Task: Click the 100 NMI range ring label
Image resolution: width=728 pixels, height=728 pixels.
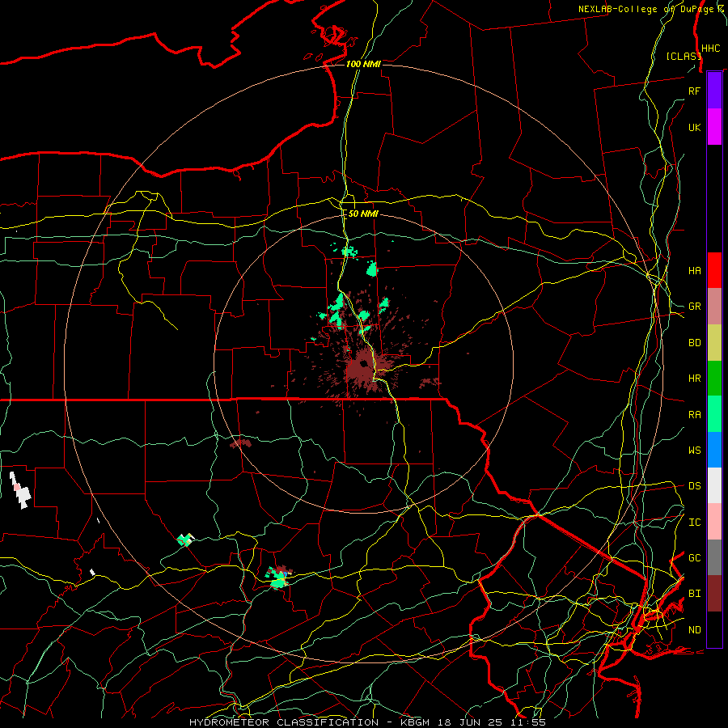Action: [x=363, y=64]
